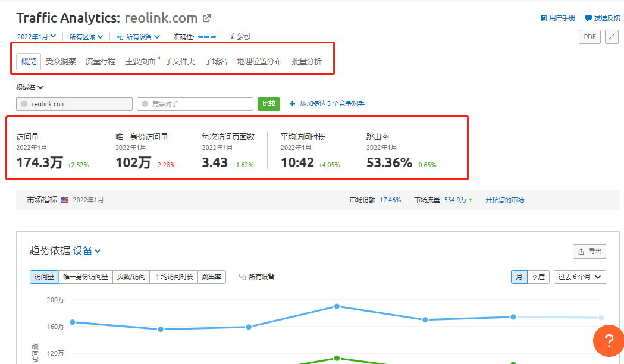Click the send feedback speech bubble icon

pos(588,18)
